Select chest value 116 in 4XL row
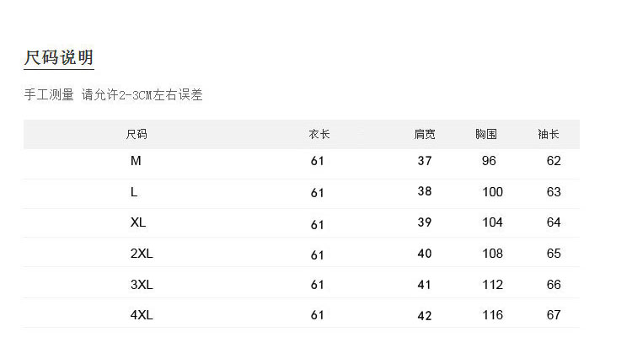 492,315
